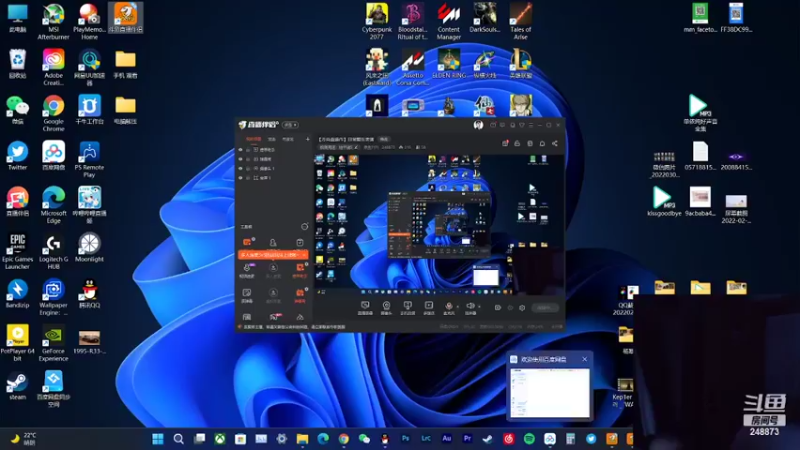Click circular icon beside tool panel heading

pos(305,227)
